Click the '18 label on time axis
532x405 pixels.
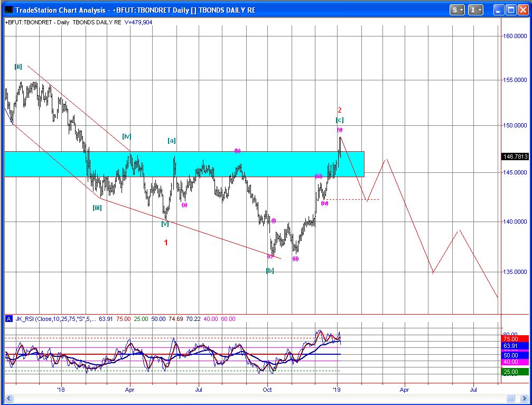click(61, 390)
